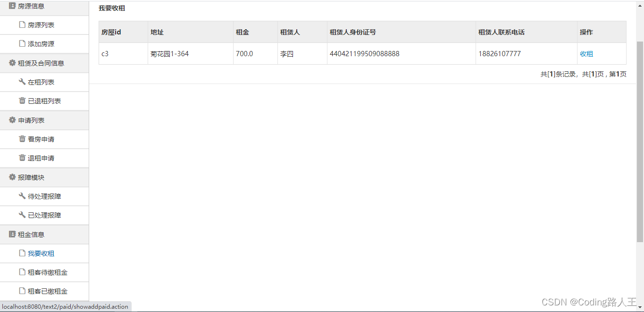Click the trash icon next to 已退租列表

[22, 101]
